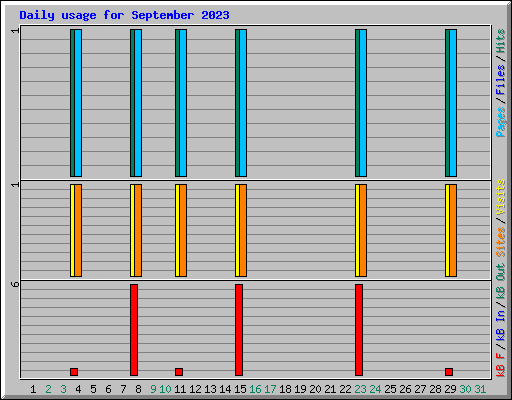Click the tall red kB bar for day 23

tap(359, 330)
